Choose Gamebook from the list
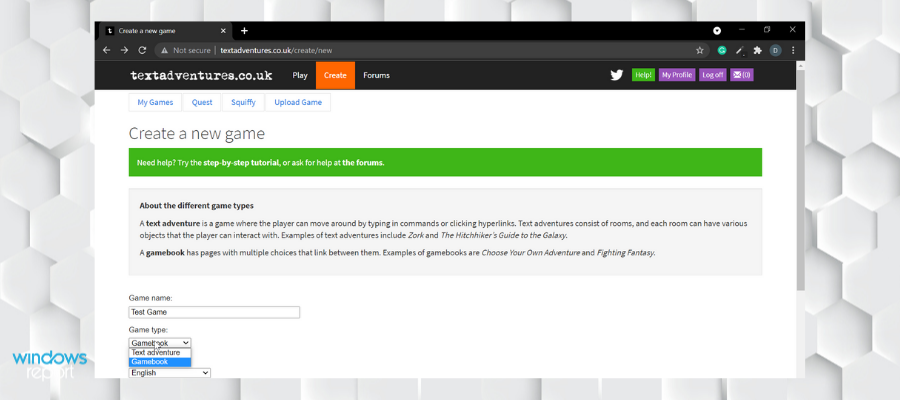 (160, 362)
